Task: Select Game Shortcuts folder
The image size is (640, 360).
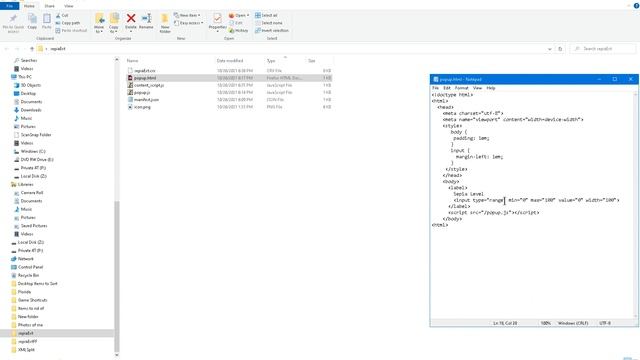Action: [32, 300]
